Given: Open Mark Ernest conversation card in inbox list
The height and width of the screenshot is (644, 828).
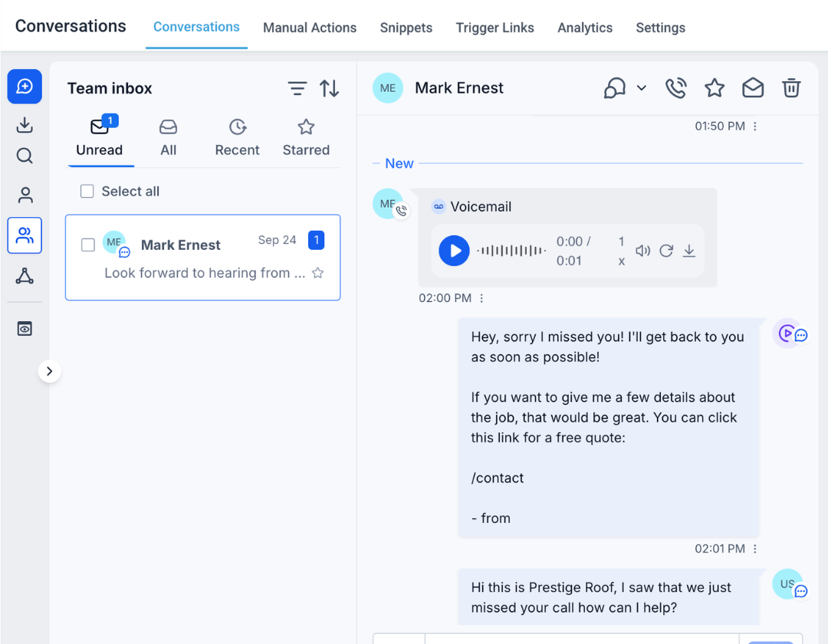Looking at the screenshot, I should click(202, 258).
